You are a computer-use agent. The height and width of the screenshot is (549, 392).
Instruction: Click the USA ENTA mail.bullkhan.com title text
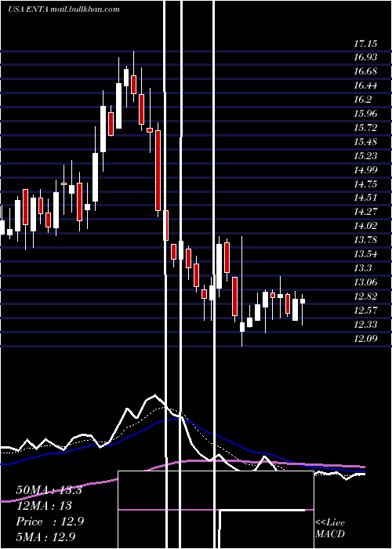64,9
